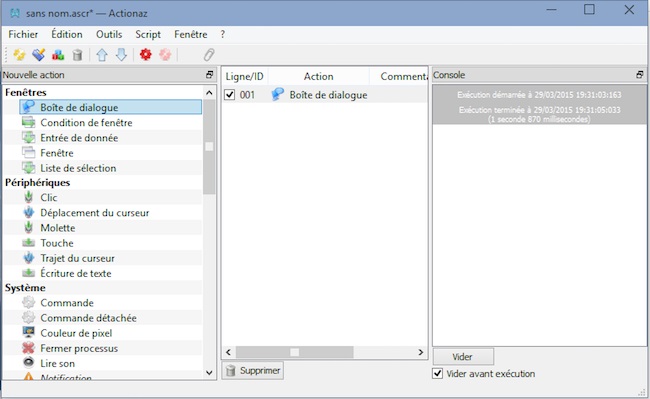Click the colored blocks toolbar icon

[x=58, y=55]
